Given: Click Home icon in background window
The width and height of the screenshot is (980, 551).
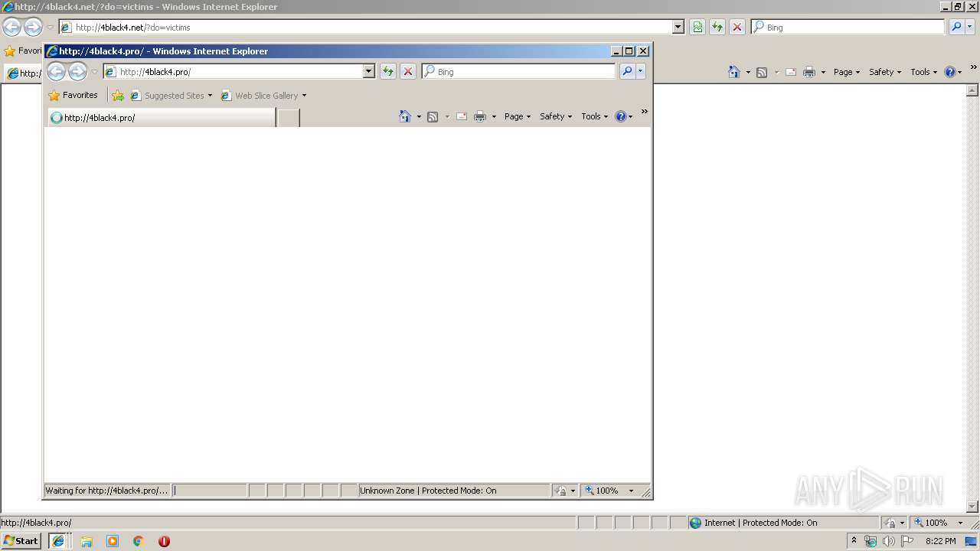Looking at the screenshot, I should point(734,72).
